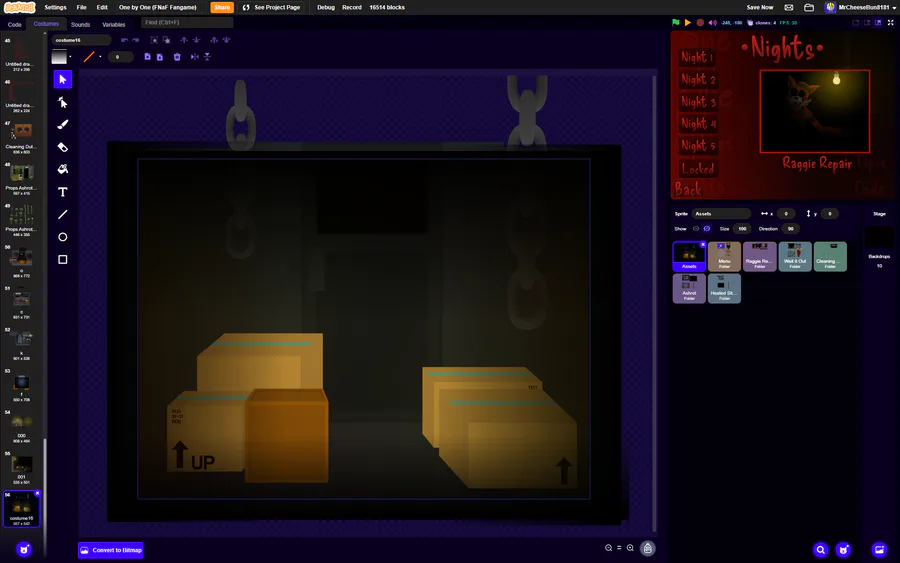Toggle the stage mute speaker icon

(x=712, y=22)
